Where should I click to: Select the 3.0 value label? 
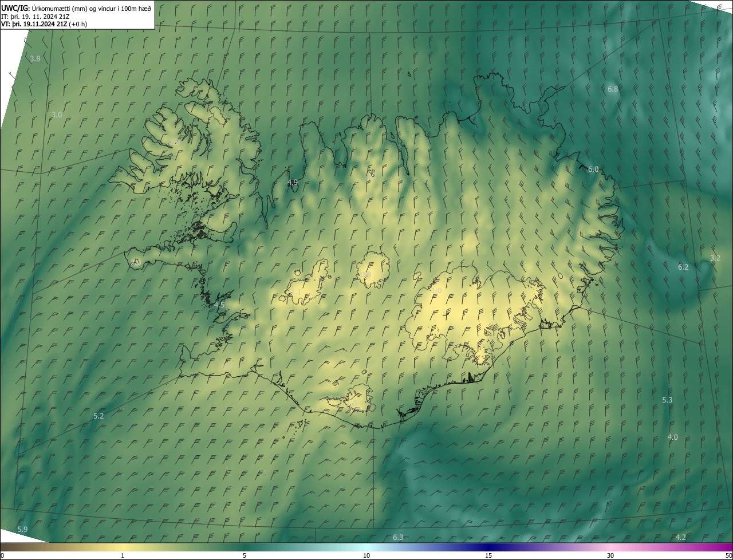(x=57, y=115)
